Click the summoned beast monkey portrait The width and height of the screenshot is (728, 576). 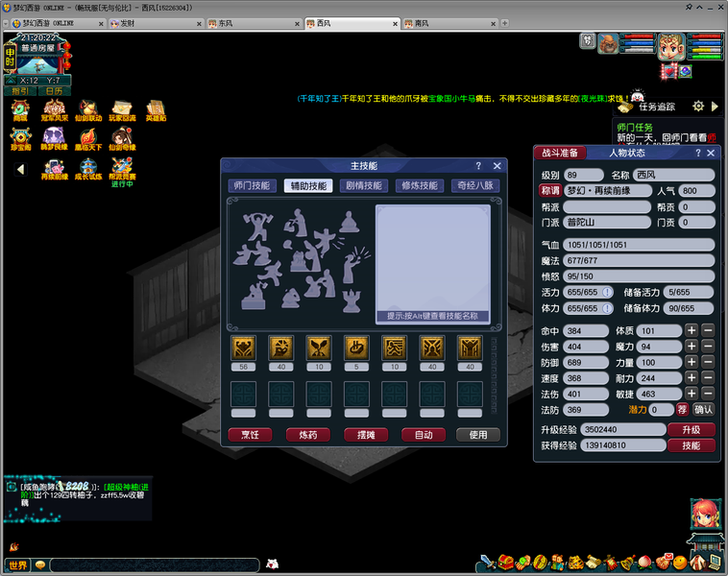tap(608, 44)
